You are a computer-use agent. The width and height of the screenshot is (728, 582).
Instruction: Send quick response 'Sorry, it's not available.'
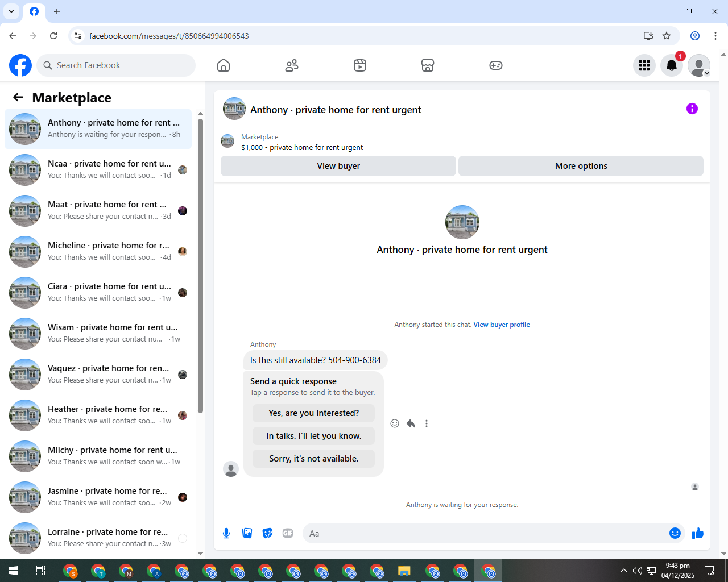(314, 459)
